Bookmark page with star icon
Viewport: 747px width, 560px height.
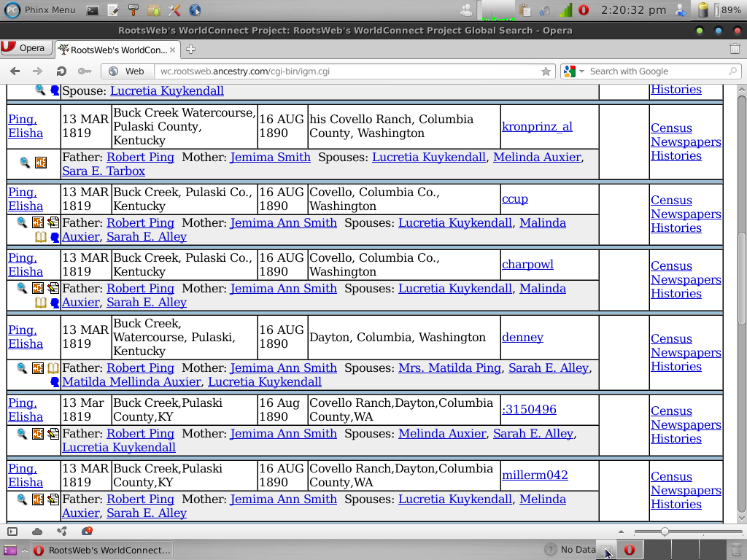tap(546, 71)
